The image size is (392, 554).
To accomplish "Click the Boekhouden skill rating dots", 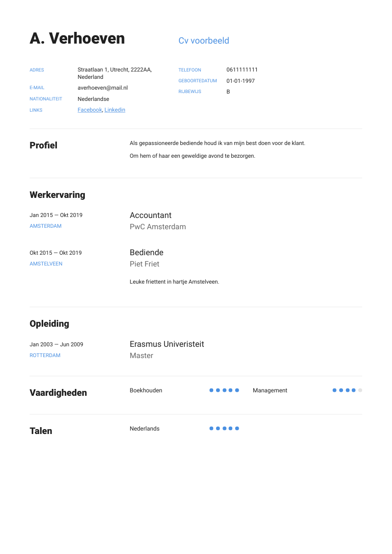I will point(224,390).
